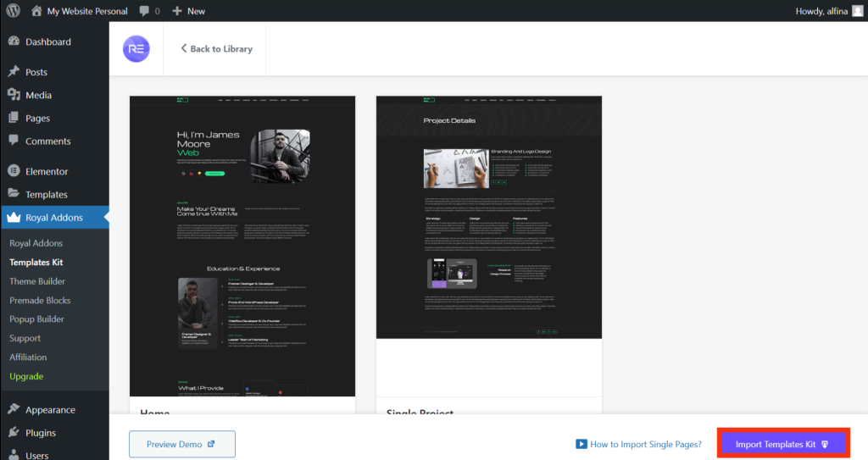Screen dimensions: 868x460
Task: Click New in the admin bar
Action: point(188,11)
